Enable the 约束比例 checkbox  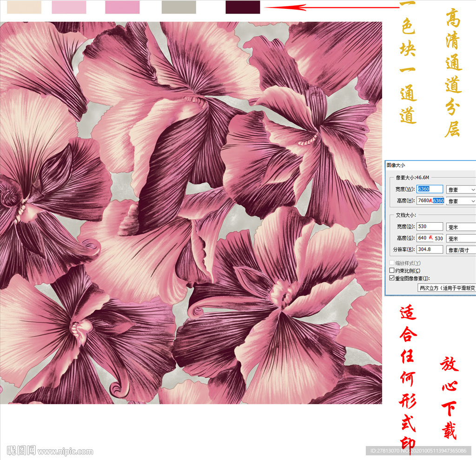tap(391, 271)
